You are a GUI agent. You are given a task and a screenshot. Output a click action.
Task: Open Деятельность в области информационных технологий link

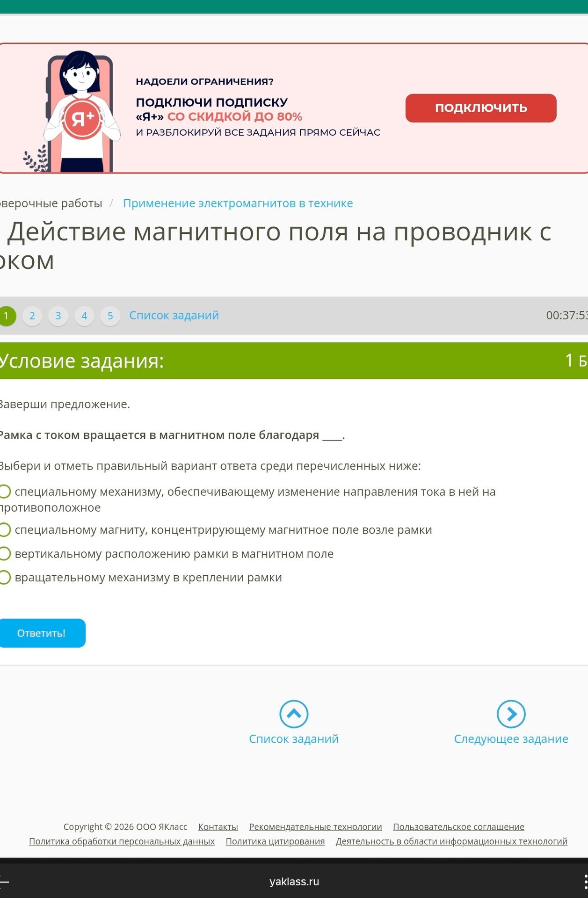pyautogui.click(x=451, y=841)
